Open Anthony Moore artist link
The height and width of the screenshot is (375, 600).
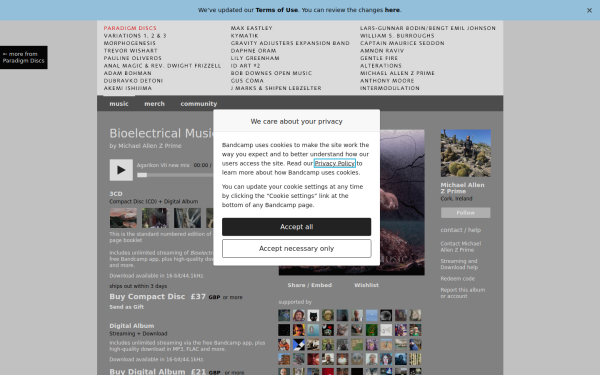pyautogui.click(x=387, y=81)
